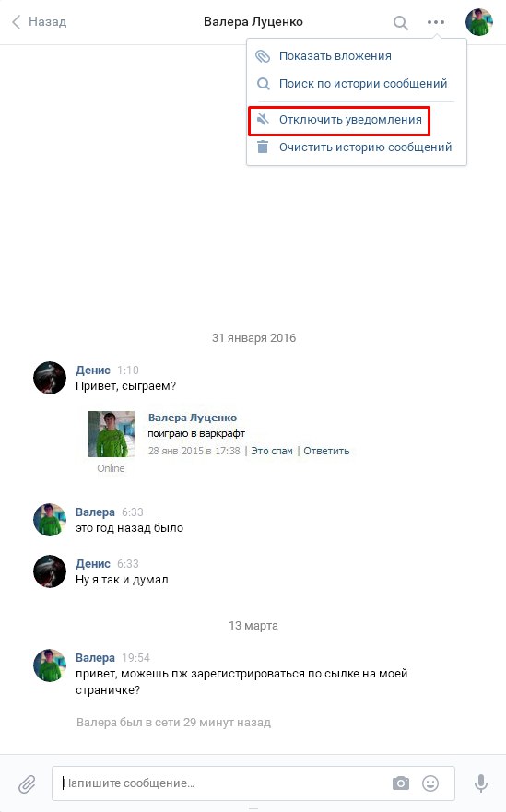Go back via Назад link
This screenshot has width=506, height=812.
click(x=48, y=22)
